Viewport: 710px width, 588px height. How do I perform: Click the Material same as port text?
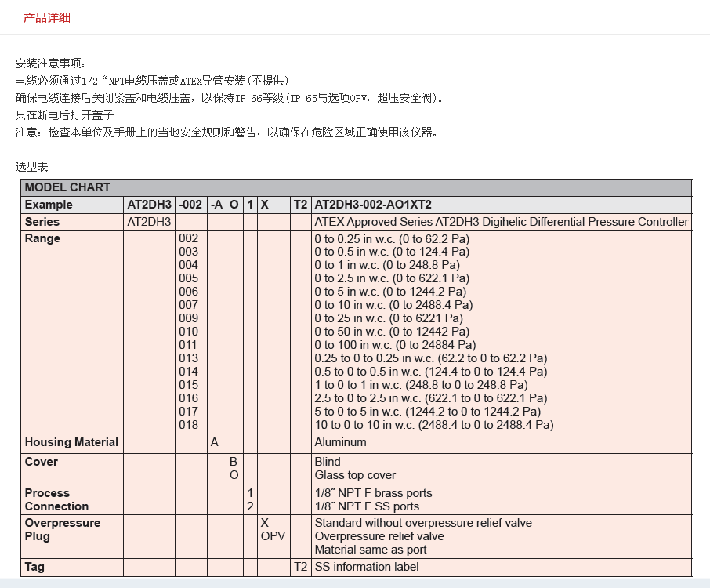371,550
